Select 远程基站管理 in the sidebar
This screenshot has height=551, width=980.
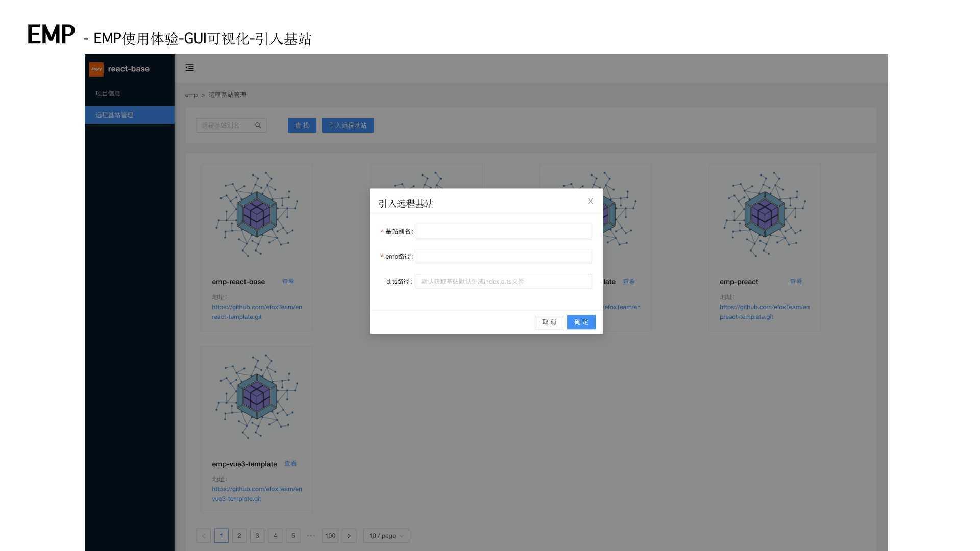click(113, 115)
